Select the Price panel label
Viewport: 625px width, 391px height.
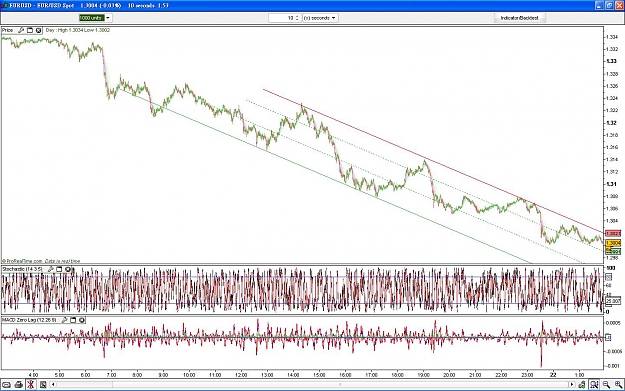coord(8,30)
